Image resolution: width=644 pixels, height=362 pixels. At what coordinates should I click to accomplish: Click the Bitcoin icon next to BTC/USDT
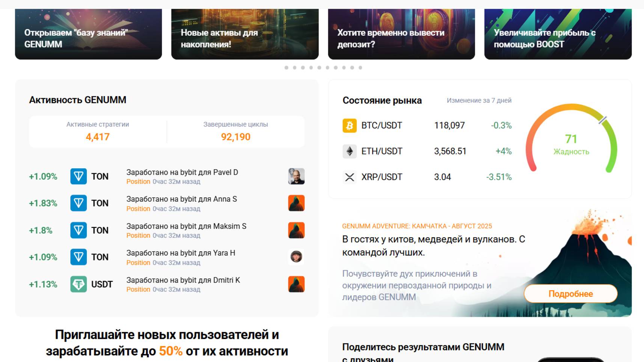point(350,125)
